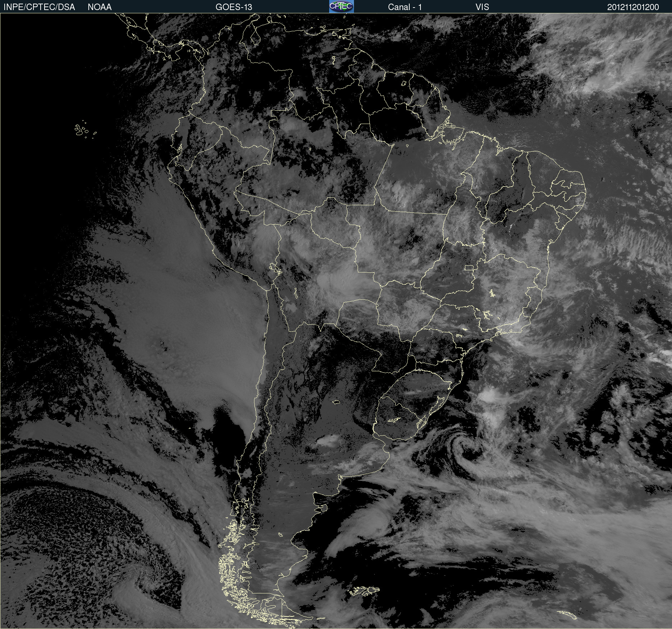The height and width of the screenshot is (629, 672).
Task: Click the CPTEC logo in header
Action: click(341, 6)
